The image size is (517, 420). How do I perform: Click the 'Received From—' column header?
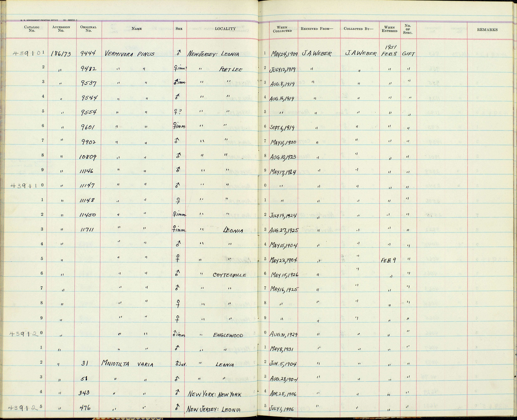click(x=317, y=29)
